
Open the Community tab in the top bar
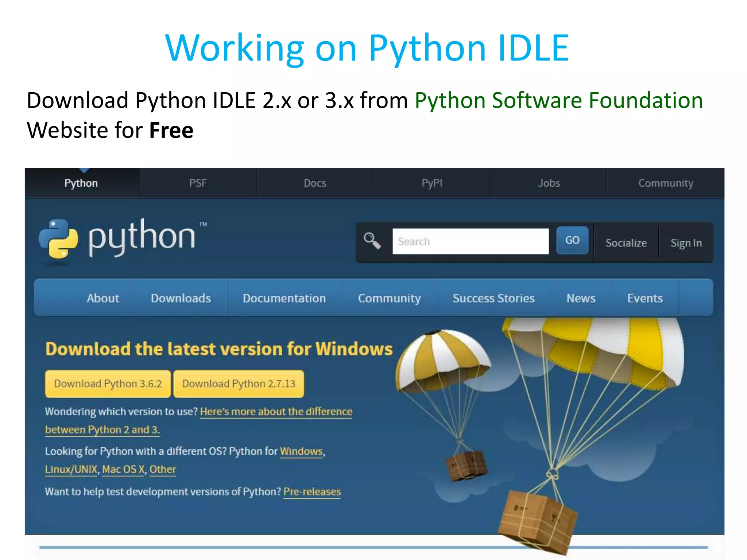[666, 183]
